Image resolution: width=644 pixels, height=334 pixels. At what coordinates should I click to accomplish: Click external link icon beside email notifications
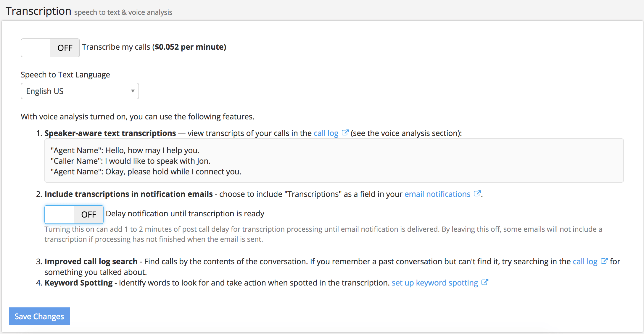tap(477, 194)
